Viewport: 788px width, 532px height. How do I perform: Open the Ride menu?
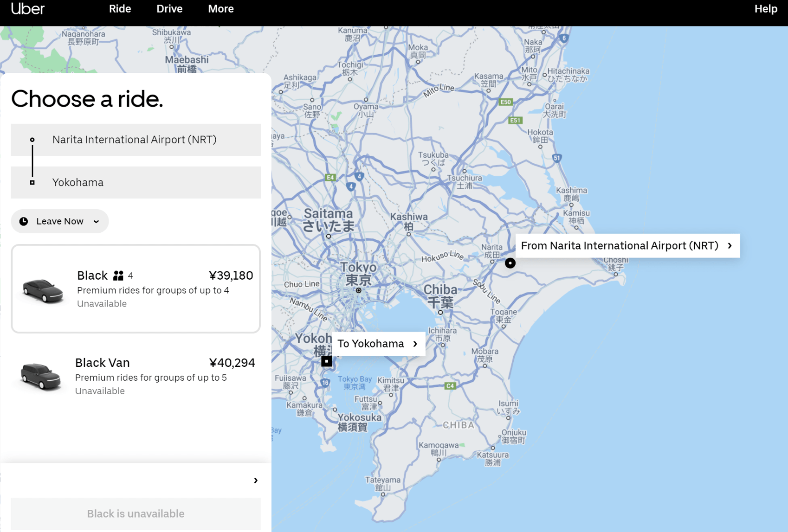[120, 9]
